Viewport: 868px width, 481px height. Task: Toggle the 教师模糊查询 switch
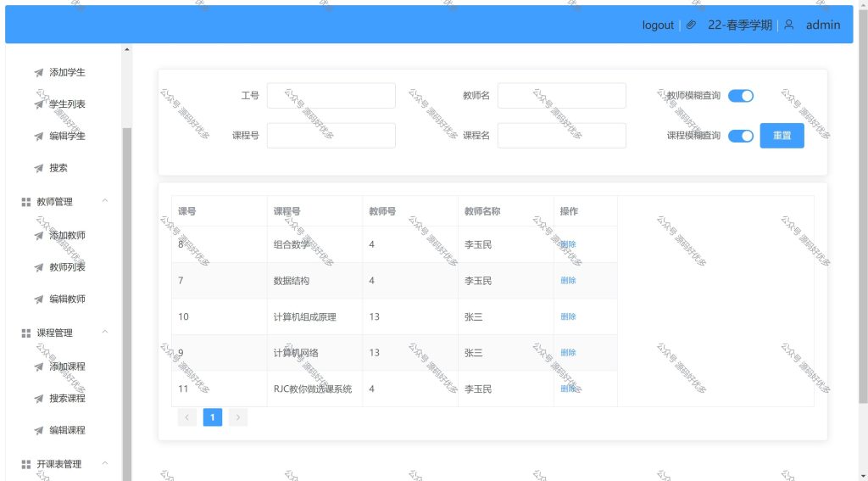pos(741,96)
